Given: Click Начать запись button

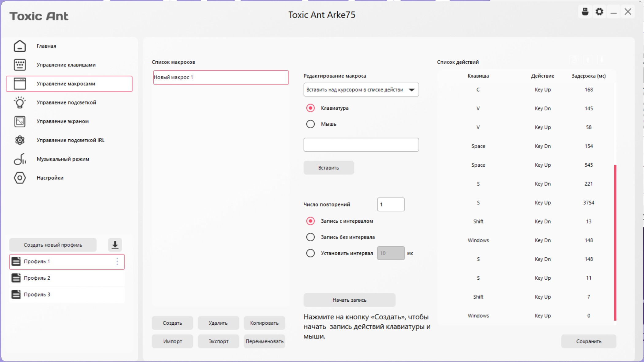Looking at the screenshot, I should [349, 300].
